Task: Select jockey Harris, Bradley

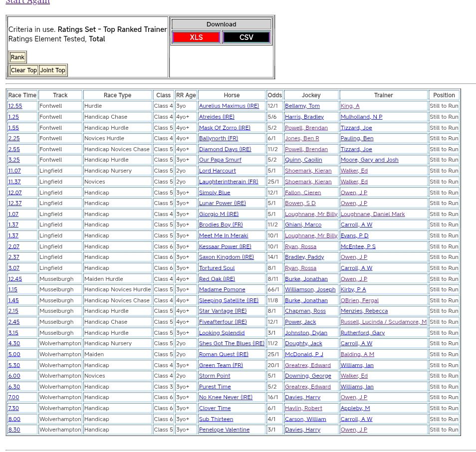Action: (x=304, y=117)
